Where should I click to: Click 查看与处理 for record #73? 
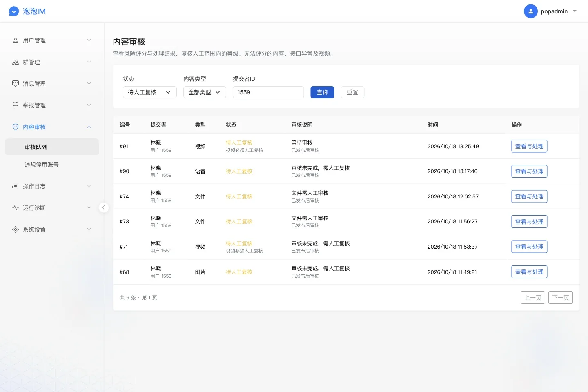[x=529, y=222]
